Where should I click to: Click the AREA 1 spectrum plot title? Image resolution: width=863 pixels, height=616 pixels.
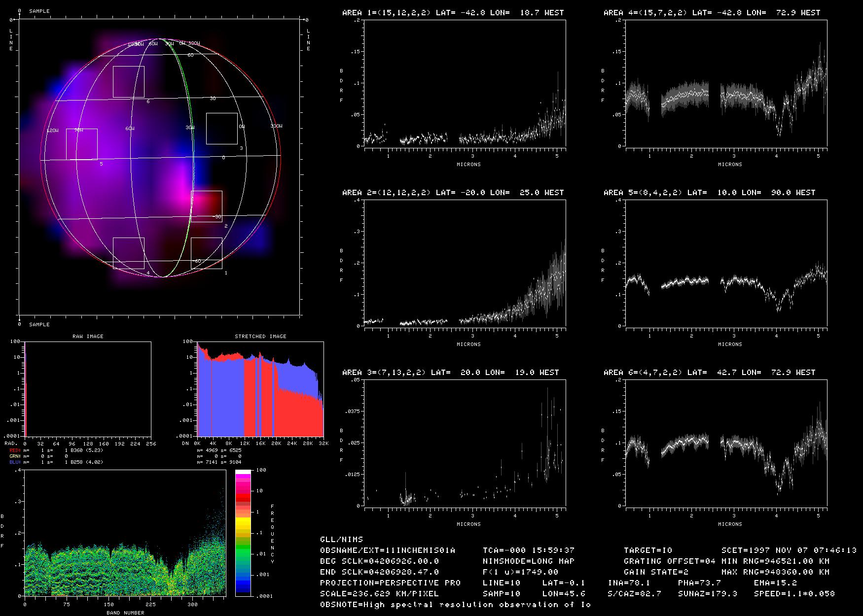pyautogui.click(x=453, y=13)
